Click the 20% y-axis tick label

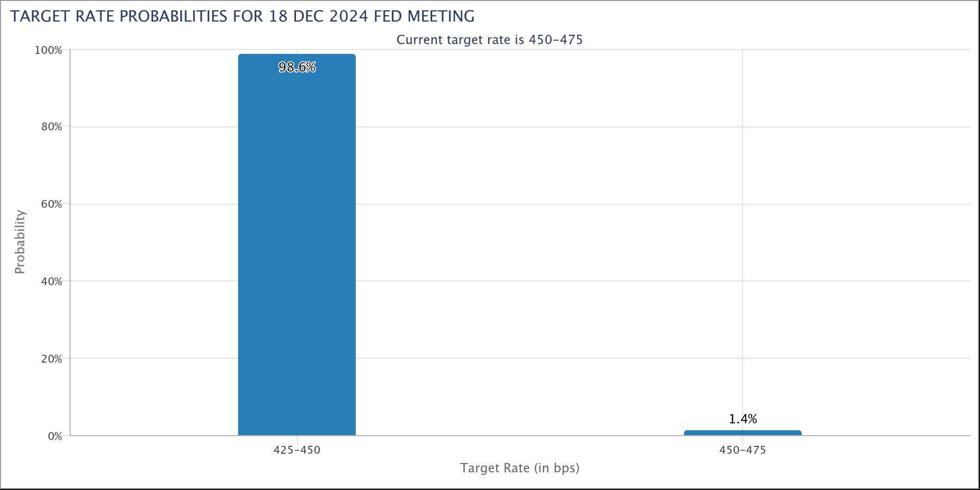pos(50,359)
